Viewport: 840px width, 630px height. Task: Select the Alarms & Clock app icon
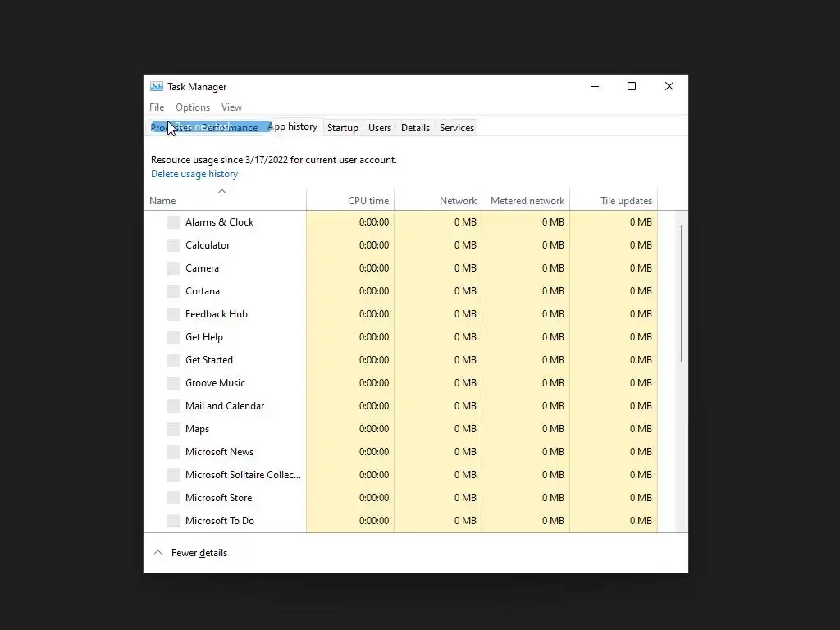point(174,222)
